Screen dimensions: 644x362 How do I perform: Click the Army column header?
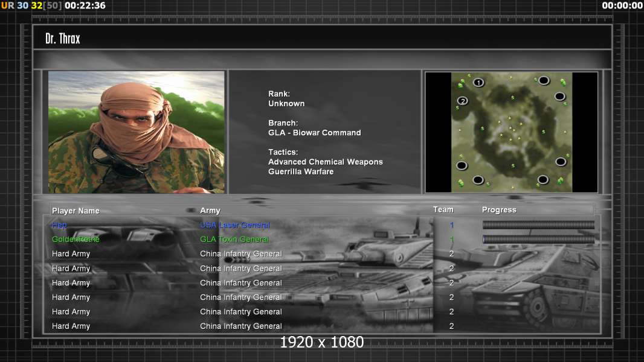pyautogui.click(x=210, y=211)
